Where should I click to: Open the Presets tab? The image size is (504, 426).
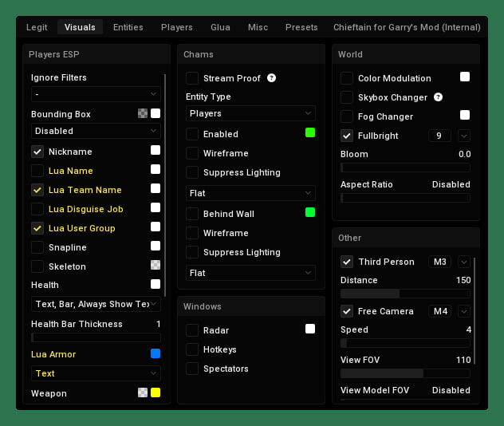pyautogui.click(x=301, y=27)
